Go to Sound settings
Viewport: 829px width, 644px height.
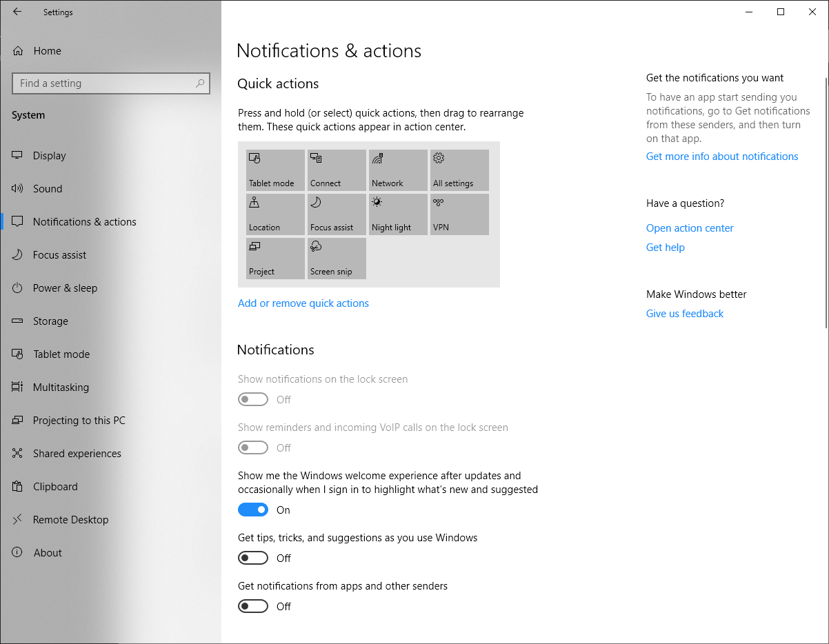click(x=110, y=188)
